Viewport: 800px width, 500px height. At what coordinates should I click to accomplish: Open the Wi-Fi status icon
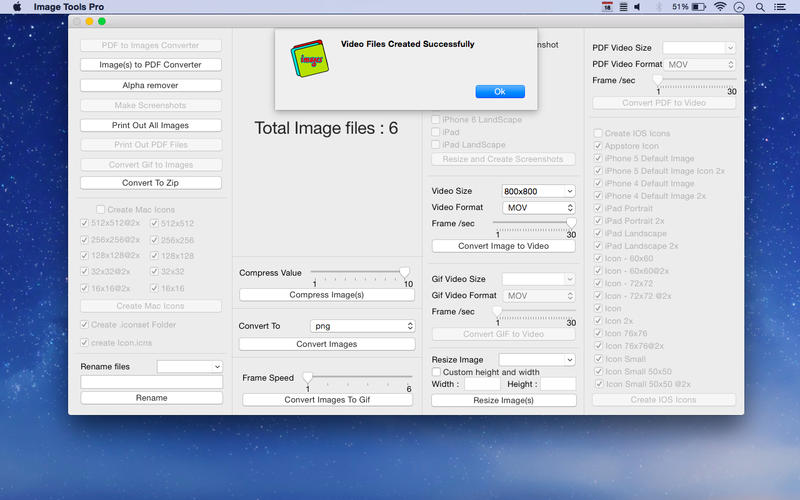click(x=720, y=7)
